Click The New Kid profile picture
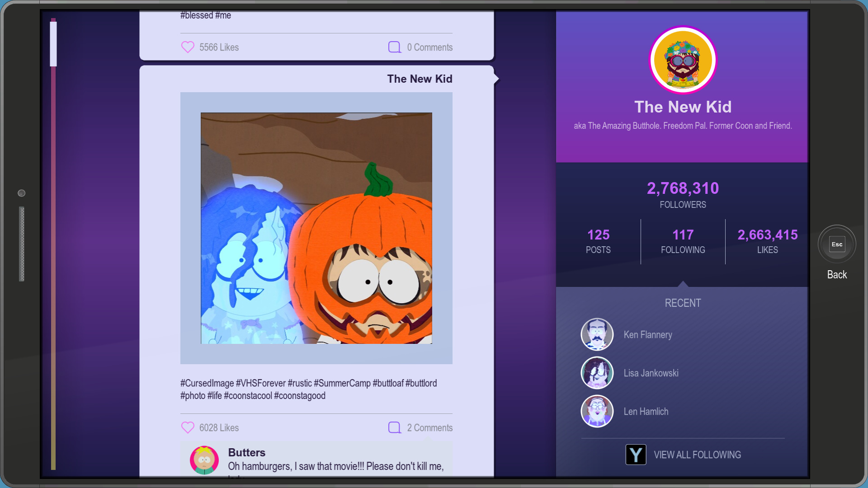This screenshot has height=488, width=868. click(683, 60)
